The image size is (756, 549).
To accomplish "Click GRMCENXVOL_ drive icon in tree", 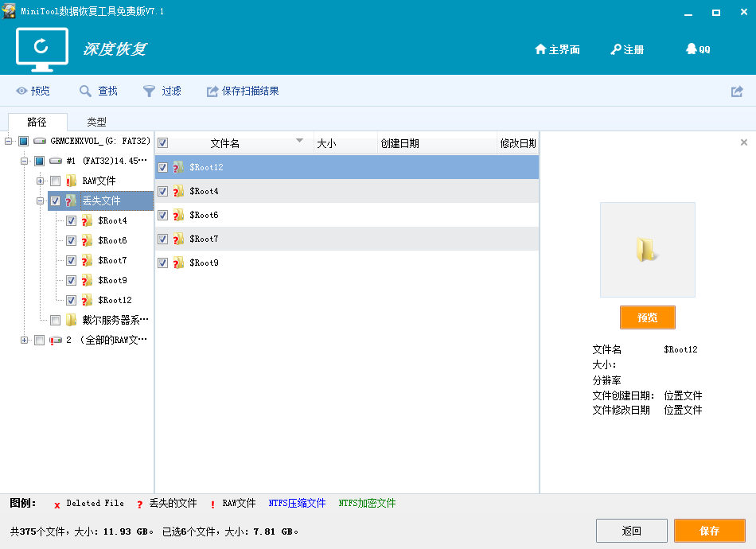I will point(40,141).
